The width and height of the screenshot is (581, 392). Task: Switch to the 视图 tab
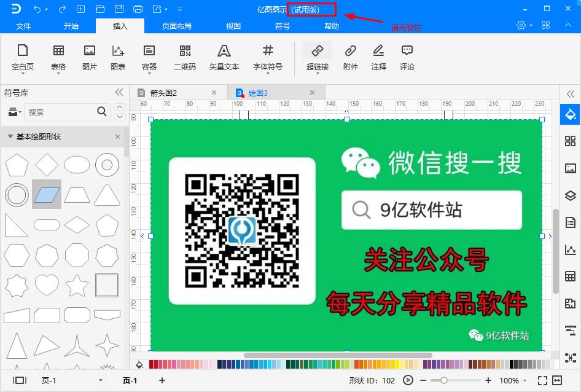(x=233, y=26)
